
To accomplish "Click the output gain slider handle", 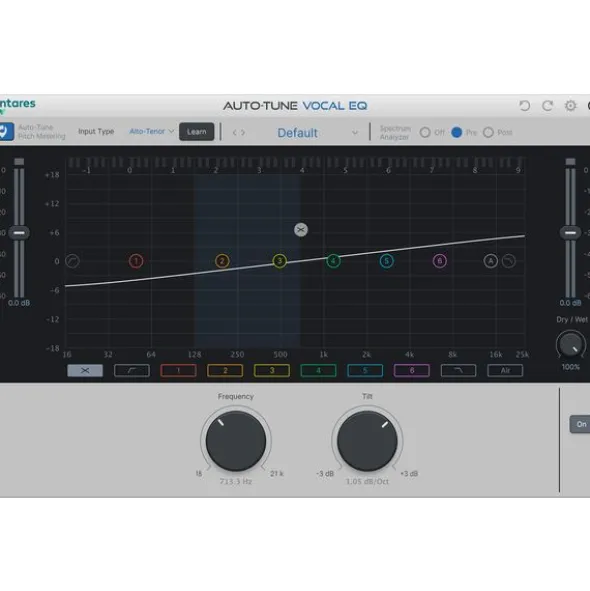I will pyautogui.click(x=570, y=233).
